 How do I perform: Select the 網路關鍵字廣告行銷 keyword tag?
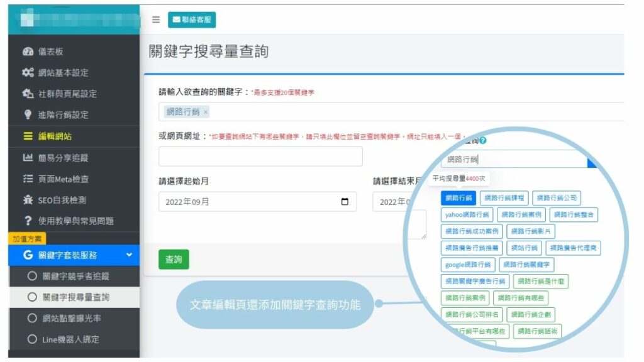[x=475, y=281]
